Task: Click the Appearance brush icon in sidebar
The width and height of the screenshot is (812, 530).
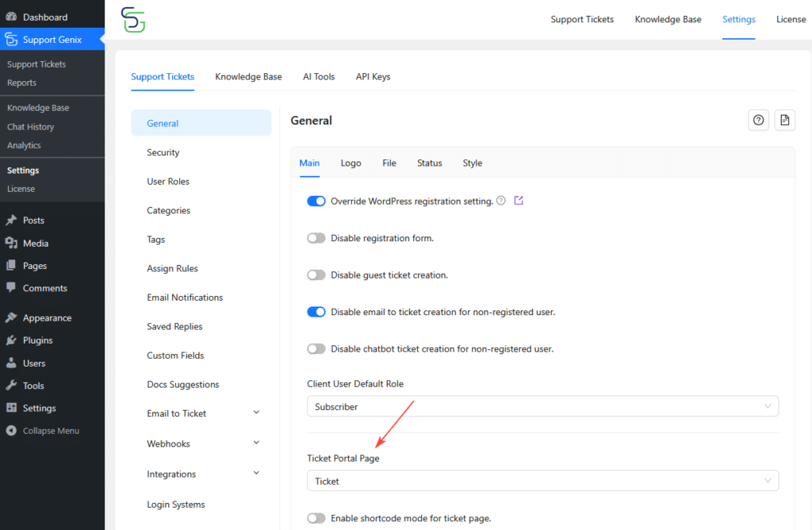Action: click(11, 317)
